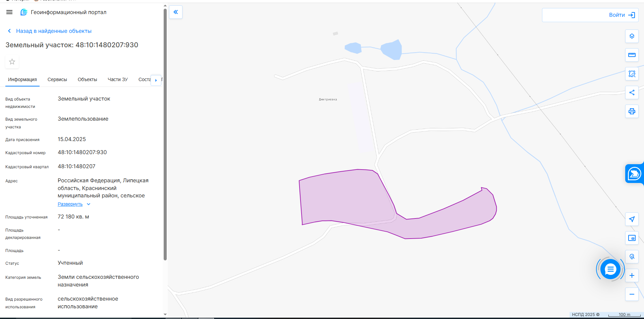Viewport: 644px width, 319px height.
Task: Go back via Назад в найденные объекты
Action: coord(54,31)
